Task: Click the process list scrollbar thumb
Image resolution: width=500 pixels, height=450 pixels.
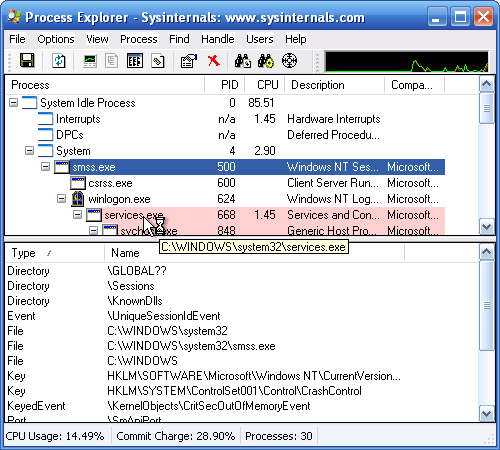Action: (487, 108)
